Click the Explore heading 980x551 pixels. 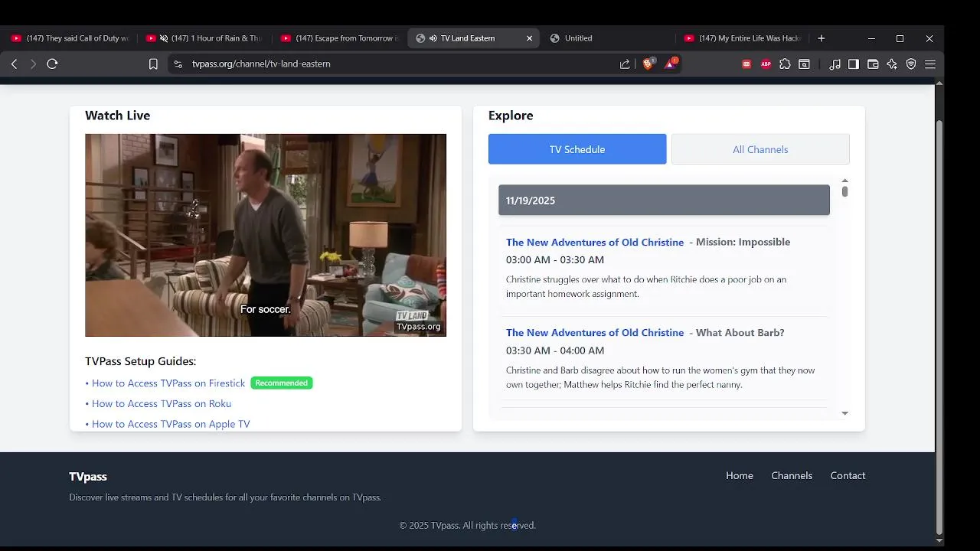[511, 116]
